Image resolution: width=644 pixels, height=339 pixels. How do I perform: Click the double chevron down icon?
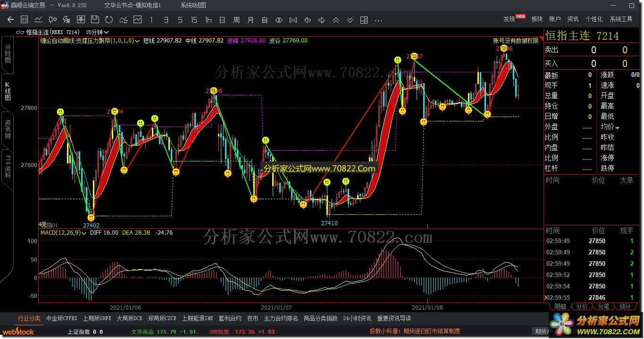coord(350,20)
